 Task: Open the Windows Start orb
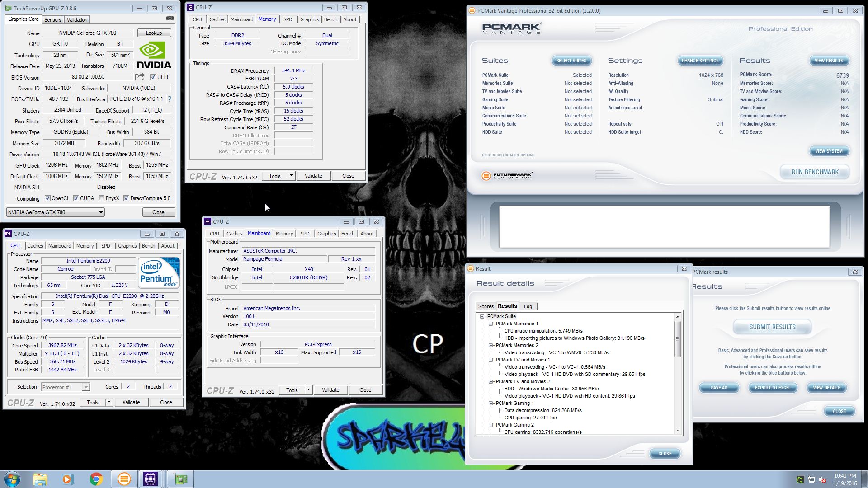[12, 479]
